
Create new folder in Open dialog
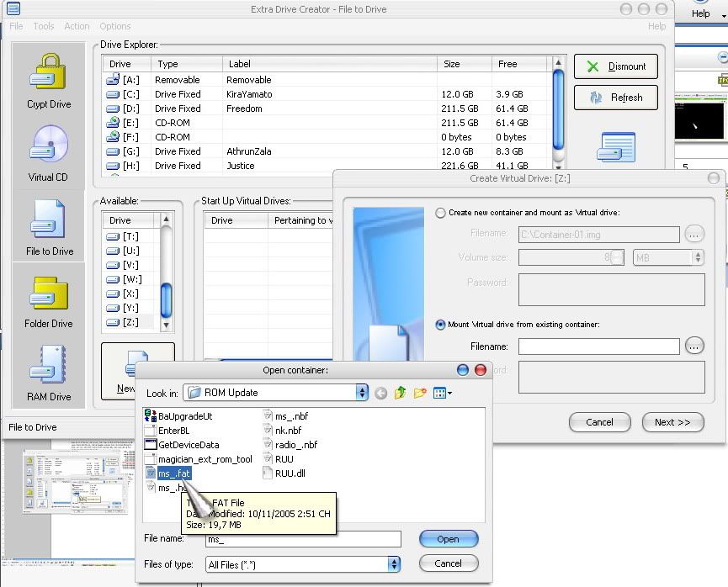point(420,393)
